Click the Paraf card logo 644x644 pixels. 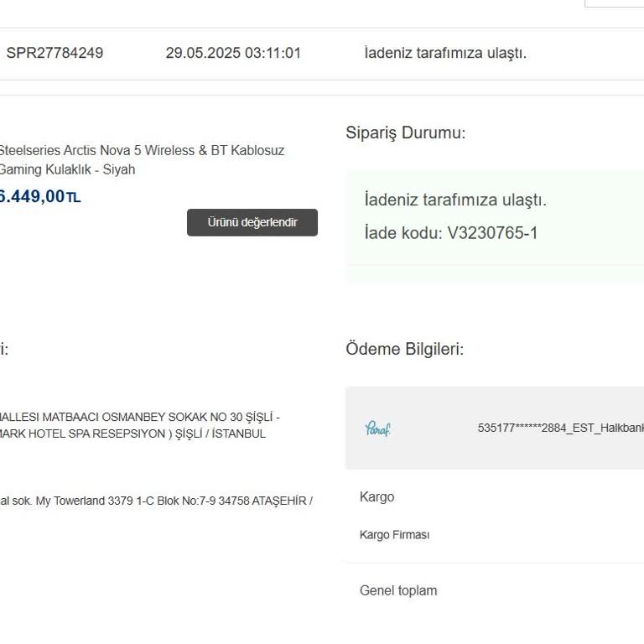coord(378,428)
